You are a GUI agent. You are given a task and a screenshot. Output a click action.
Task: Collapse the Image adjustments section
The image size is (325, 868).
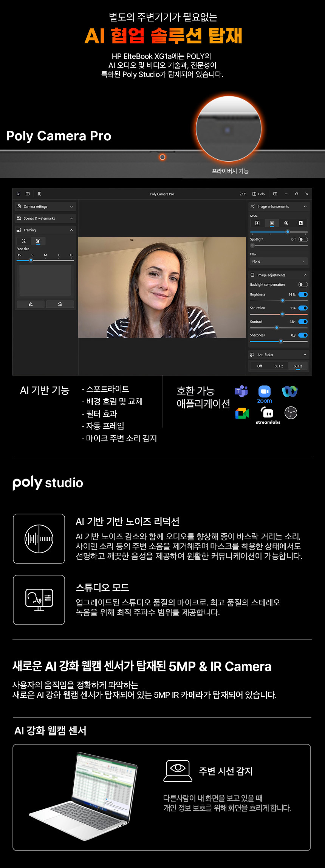(279, 275)
